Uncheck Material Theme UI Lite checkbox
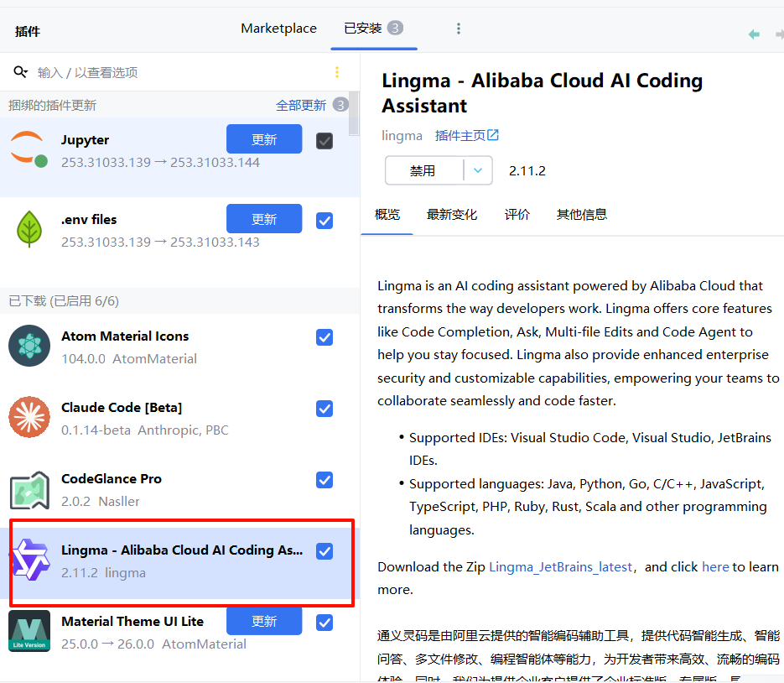This screenshot has width=784, height=683. [325, 623]
